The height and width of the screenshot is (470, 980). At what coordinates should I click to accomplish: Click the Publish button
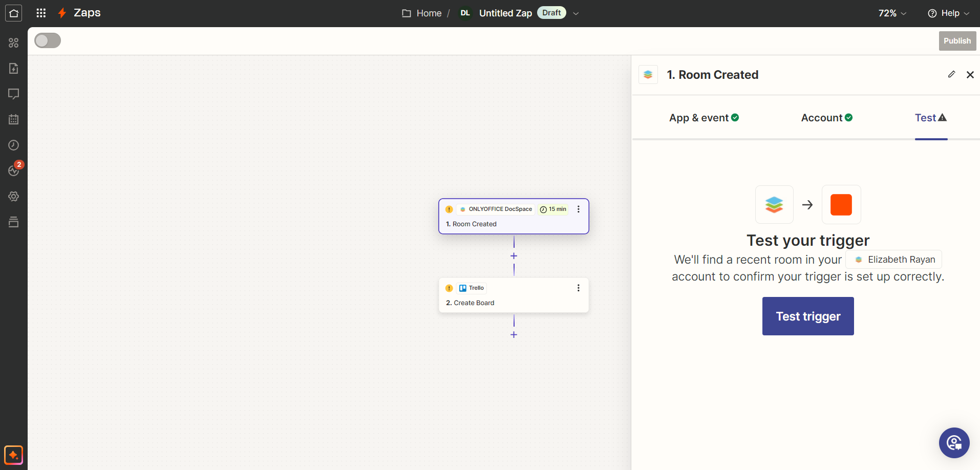[957, 41]
